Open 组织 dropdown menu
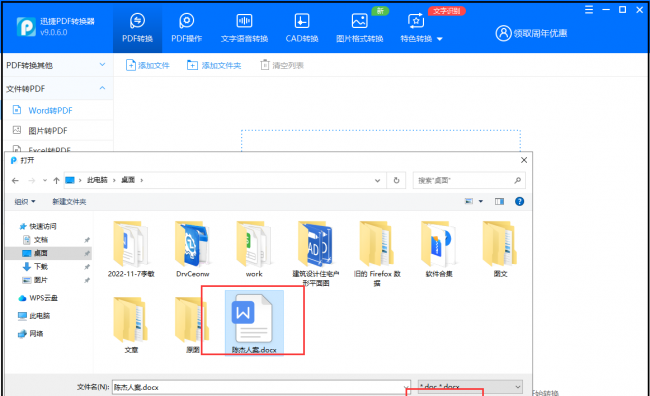The width and height of the screenshot is (650, 396). pyautogui.click(x=25, y=202)
